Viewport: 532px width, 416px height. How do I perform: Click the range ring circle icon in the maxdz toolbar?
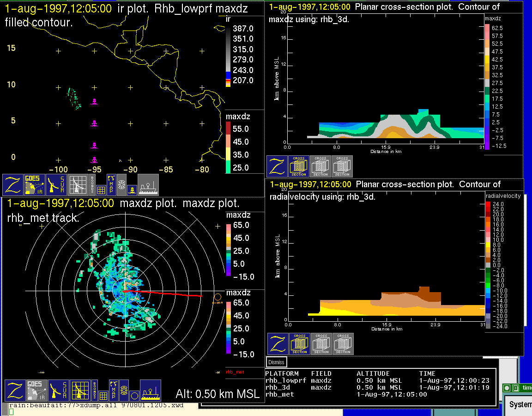pos(134,396)
